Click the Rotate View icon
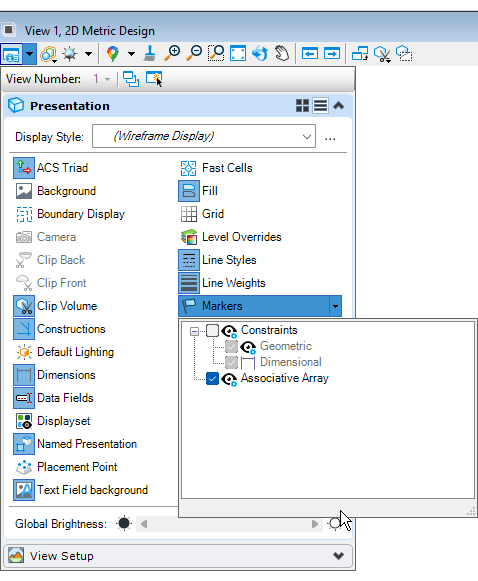Viewport: 478px width, 581px height. [x=260, y=53]
